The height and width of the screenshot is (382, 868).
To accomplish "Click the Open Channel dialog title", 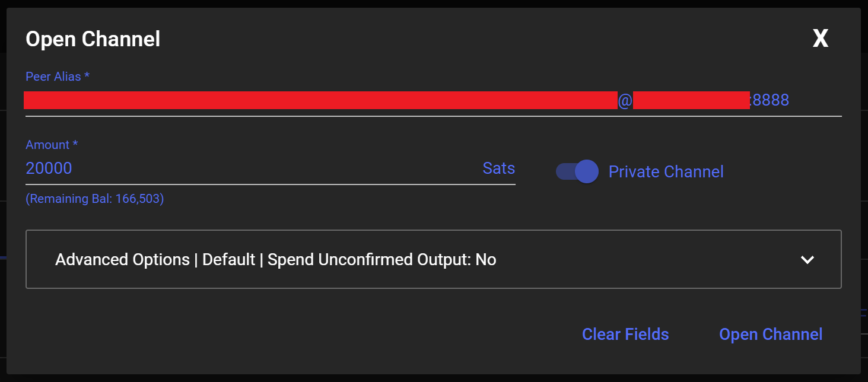I will pyautogui.click(x=93, y=39).
